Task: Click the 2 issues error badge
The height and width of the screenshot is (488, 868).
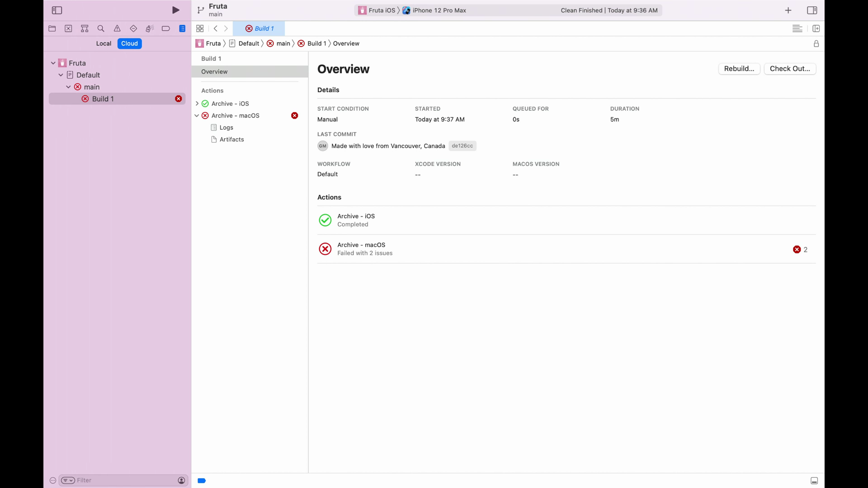Action: click(800, 249)
